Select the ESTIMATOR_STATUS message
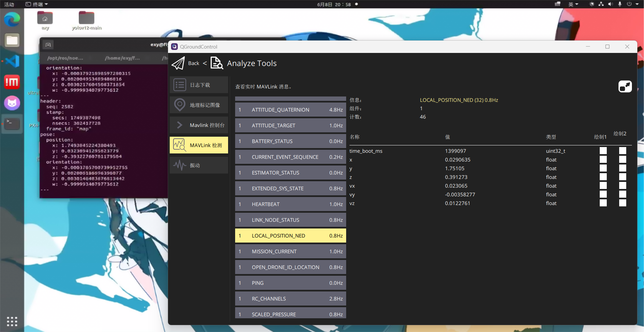The width and height of the screenshot is (644, 332). pos(290,173)
